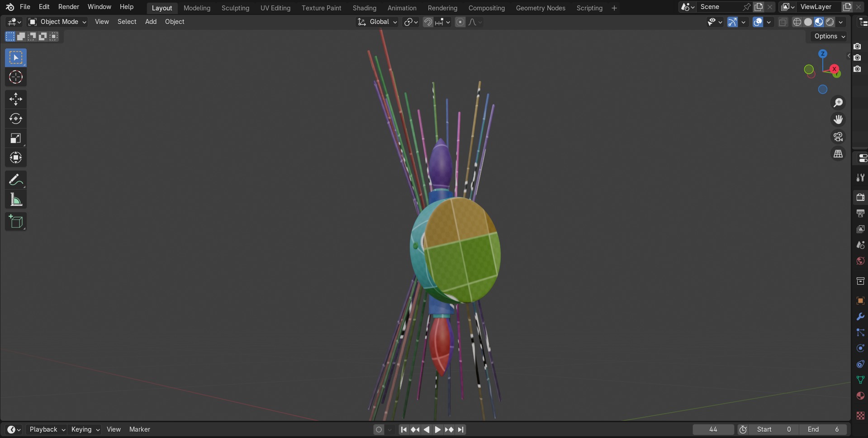
Task: Switch to wireframe shading
Action: [797, 22]
